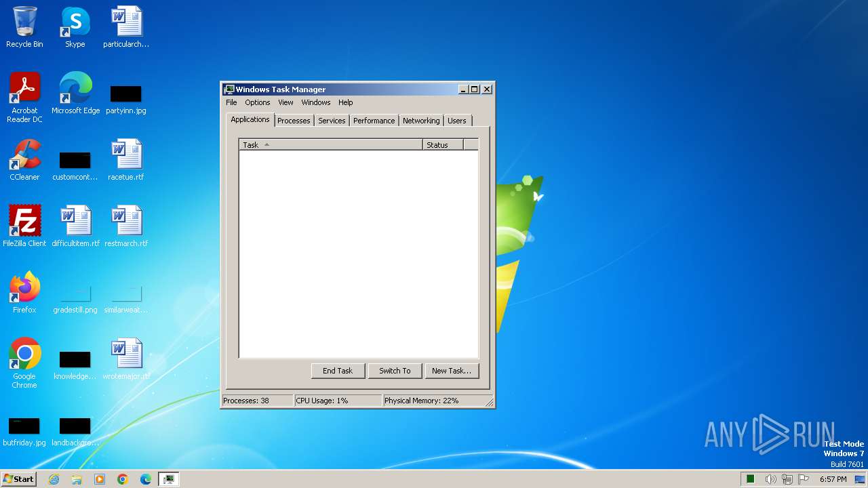This screenshot has height=488, width=868.
Task: Open restmarch.rtf document
Action: pyautogui.click(x=126, y=226)
